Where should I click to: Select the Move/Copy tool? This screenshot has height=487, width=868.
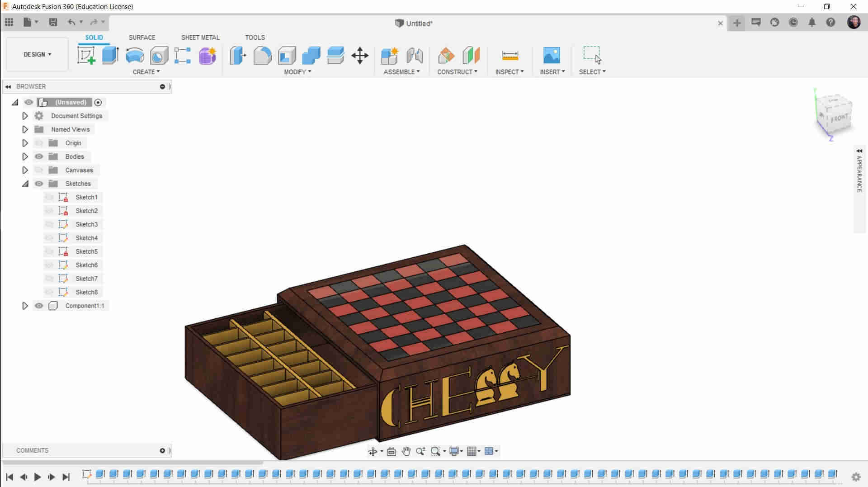(x=360, y=56)
